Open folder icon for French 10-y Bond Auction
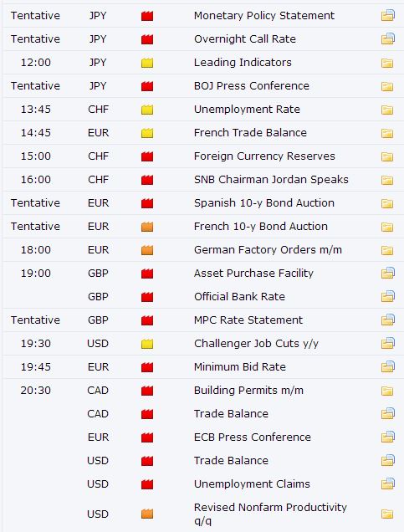This screenshot has width=404, height=532. pyautogui.click(x=387, y=227)
